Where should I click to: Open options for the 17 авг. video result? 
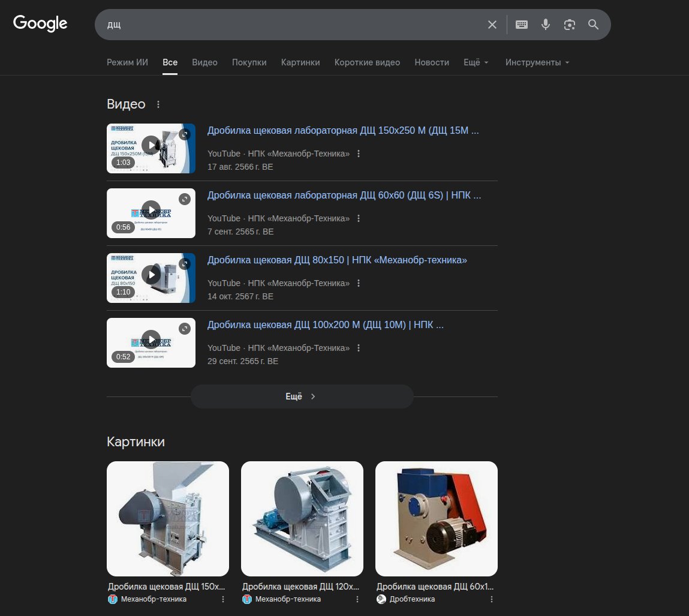coord(359,154)
